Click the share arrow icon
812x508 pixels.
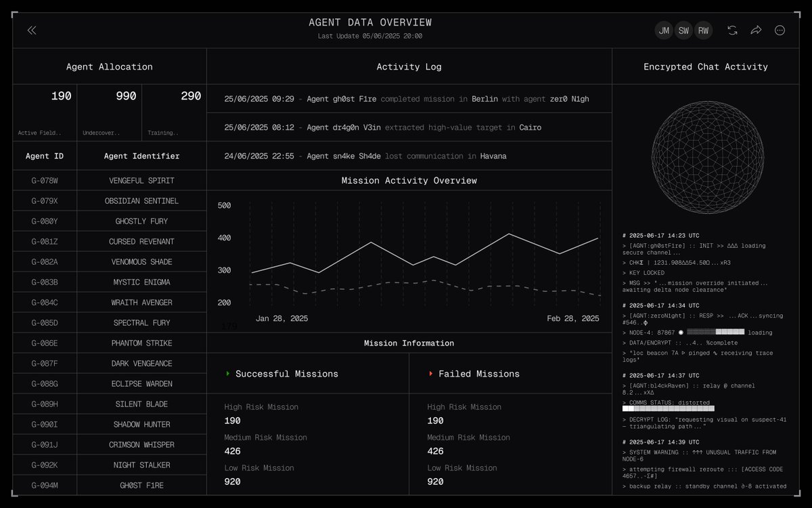pos(756,30)
